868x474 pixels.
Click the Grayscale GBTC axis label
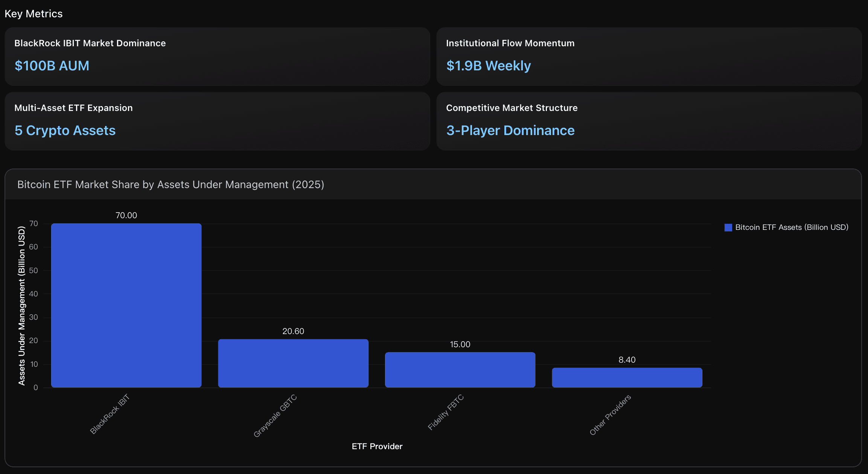pyautogui.click(x=275, y=416)
